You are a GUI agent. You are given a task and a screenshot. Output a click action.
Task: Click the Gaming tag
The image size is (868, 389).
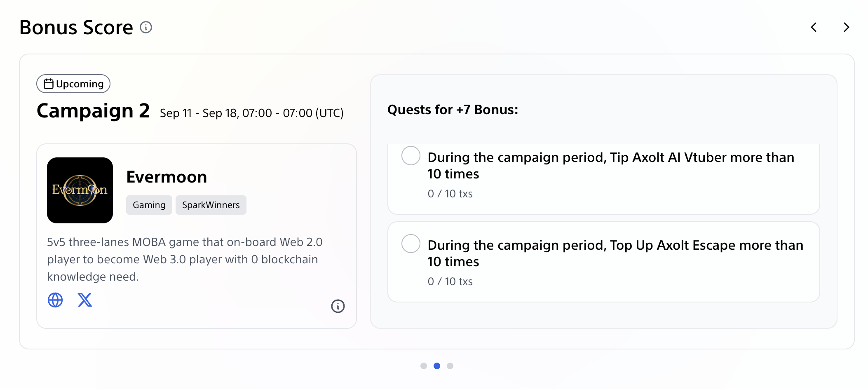point(149,205)
